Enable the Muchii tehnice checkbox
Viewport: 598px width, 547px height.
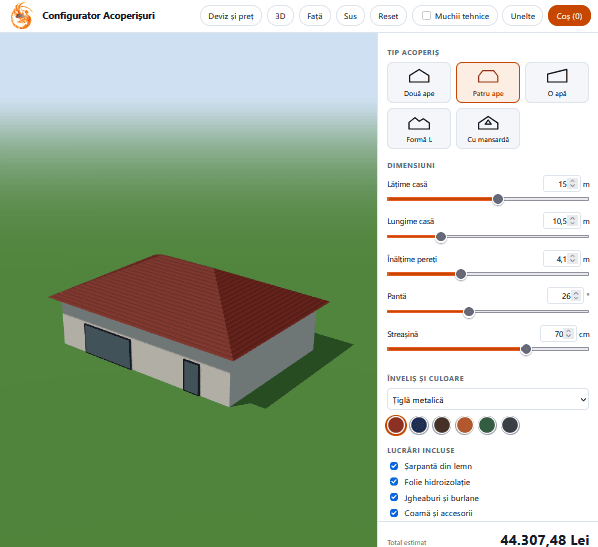point(426,16)
